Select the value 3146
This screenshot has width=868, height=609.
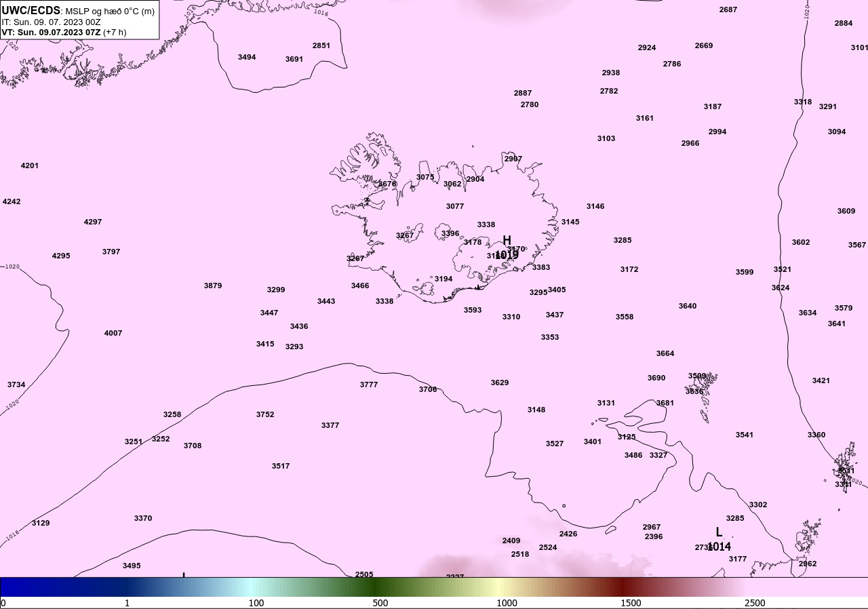(x=595, y=206)
